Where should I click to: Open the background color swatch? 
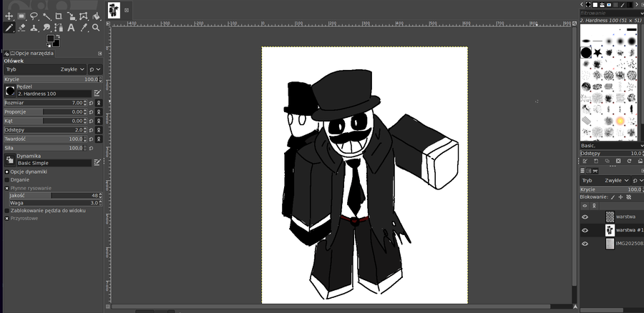(x=57, y=44)
